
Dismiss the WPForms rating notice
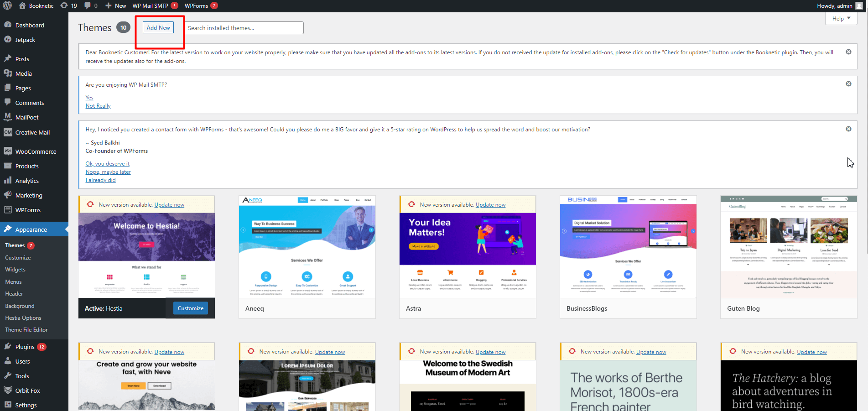848,129
